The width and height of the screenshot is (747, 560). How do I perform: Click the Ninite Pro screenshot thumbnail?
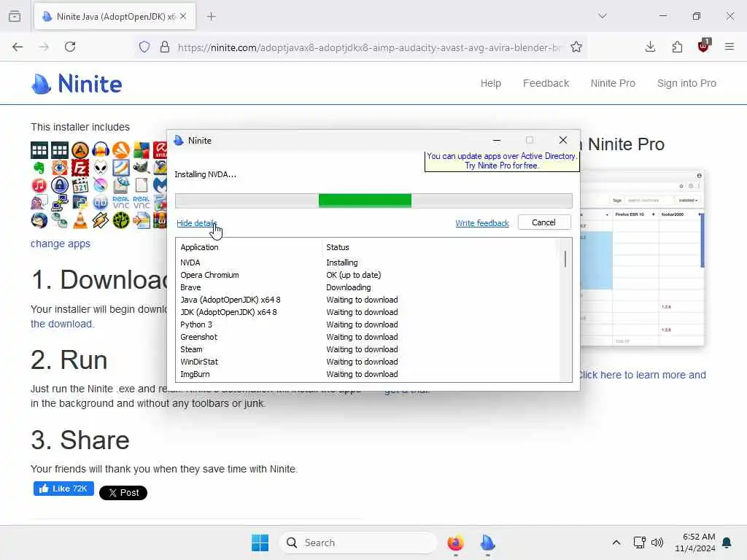[x=642, y=257]
